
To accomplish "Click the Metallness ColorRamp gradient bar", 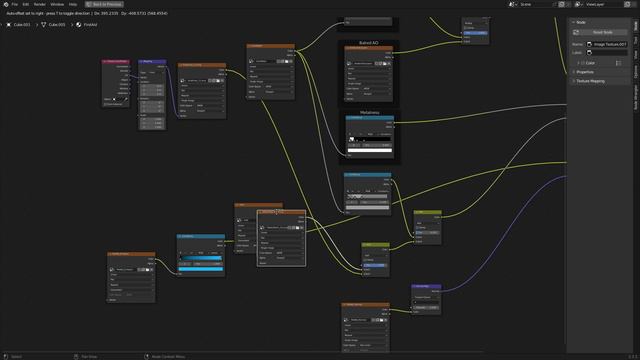I will click(370, 139).
